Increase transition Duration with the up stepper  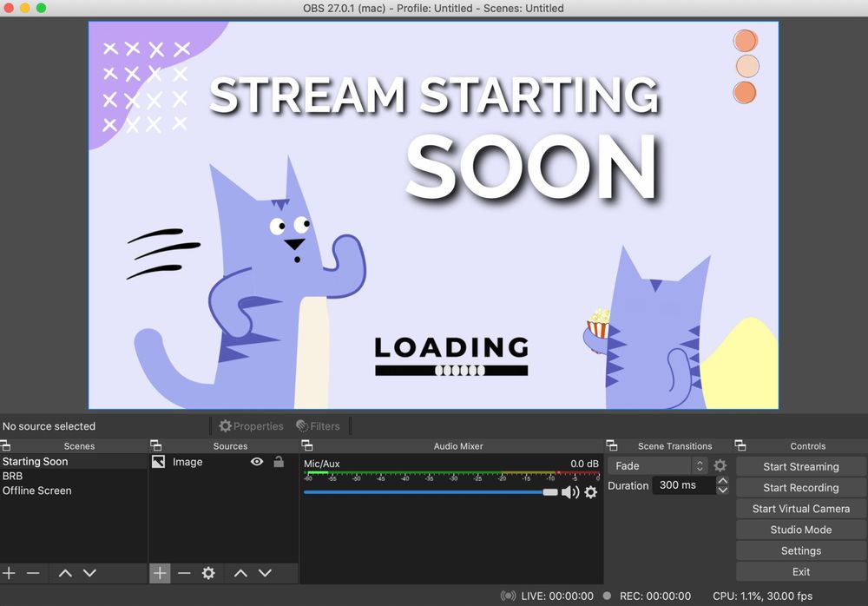pyautogui.click(x=723, y=480)
